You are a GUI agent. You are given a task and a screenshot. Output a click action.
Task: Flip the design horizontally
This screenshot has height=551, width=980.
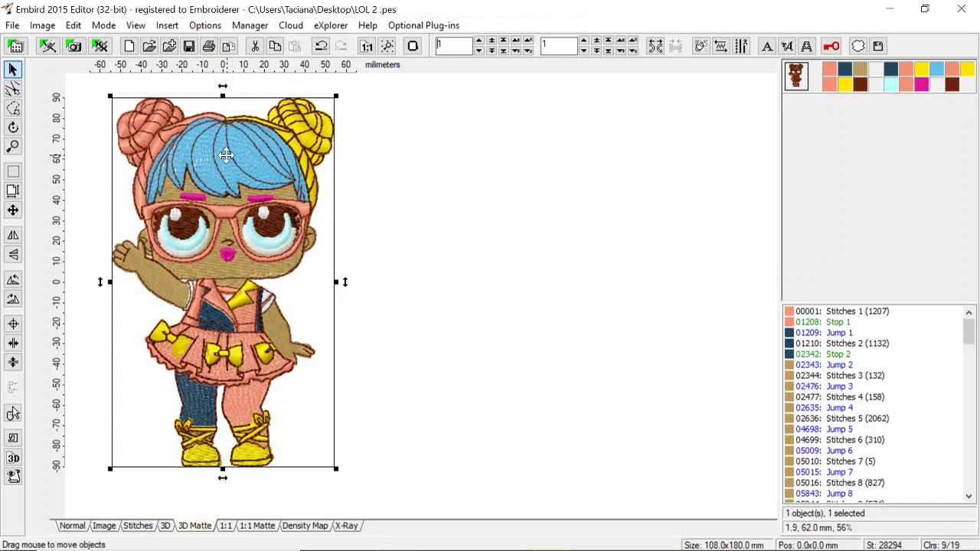[13, 235]
